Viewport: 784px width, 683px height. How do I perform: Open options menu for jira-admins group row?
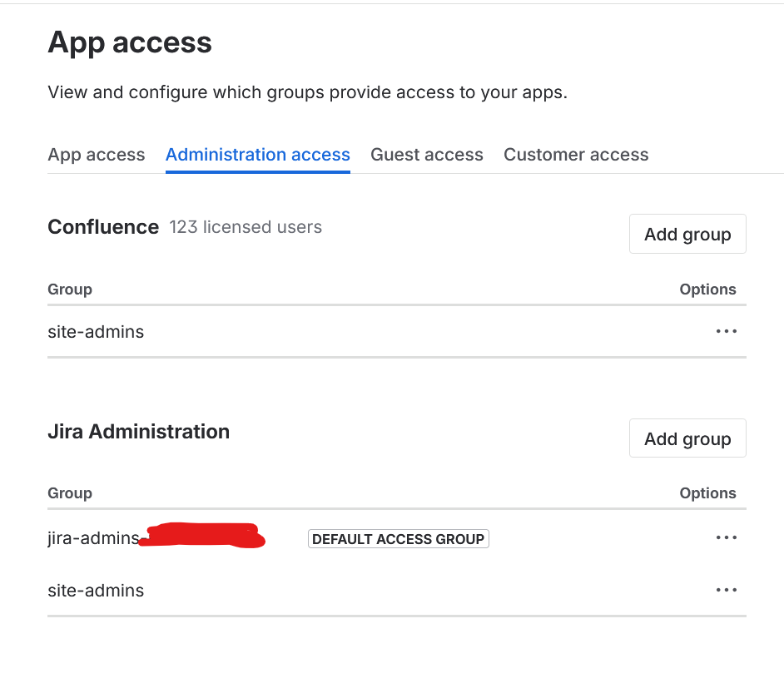pos(726,537)
